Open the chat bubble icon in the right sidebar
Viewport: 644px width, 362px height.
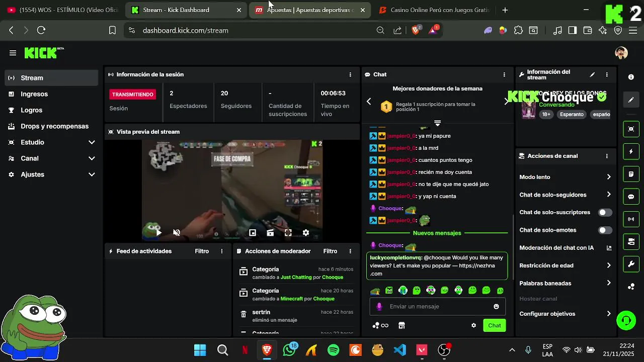click(x=631, y=197)
